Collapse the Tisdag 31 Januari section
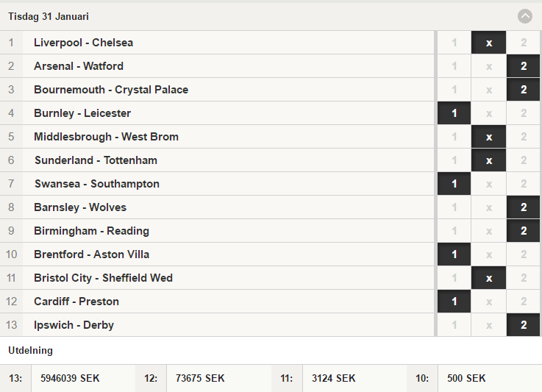The height and width of the screenshot is (392, 542). [524, 16]
